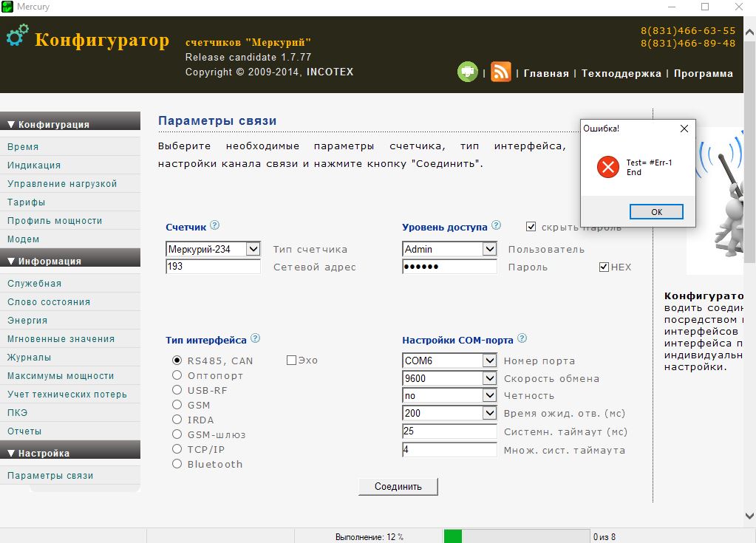Open the Отчеты sidebar link
Viewport: 756px width, 543px height.
(x=70, y=431)
